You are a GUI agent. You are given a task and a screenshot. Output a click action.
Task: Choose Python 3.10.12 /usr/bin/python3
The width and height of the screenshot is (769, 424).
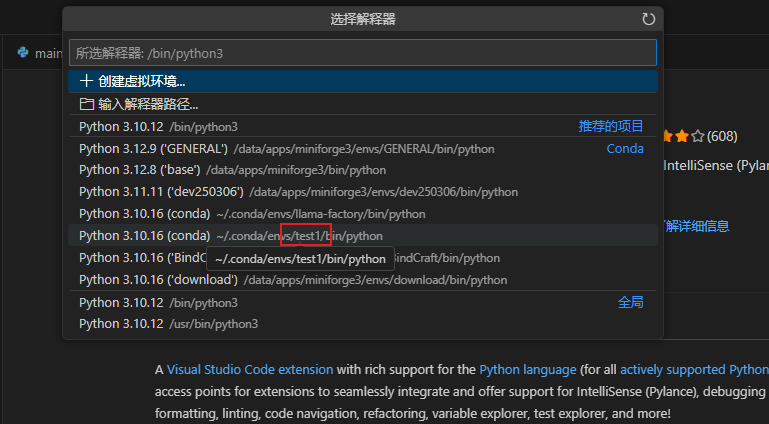tap(363, 324)
